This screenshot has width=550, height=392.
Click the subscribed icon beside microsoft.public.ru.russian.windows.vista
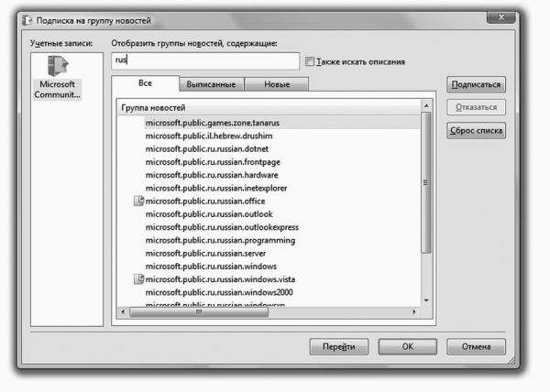click(139, 278)
